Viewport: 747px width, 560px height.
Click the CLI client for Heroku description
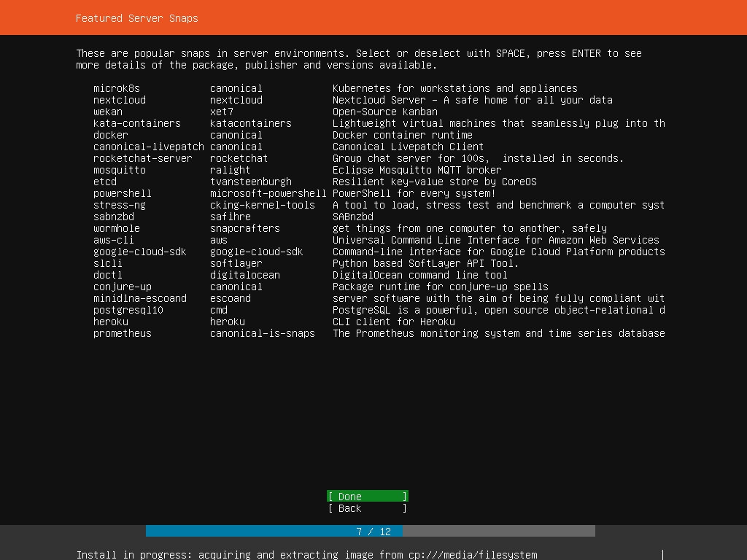[393, 322]
